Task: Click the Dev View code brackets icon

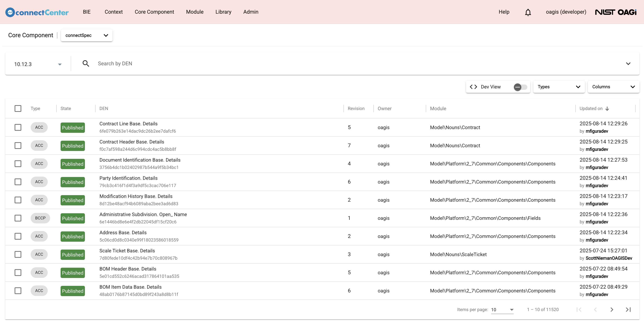Action: coord(473,87)
